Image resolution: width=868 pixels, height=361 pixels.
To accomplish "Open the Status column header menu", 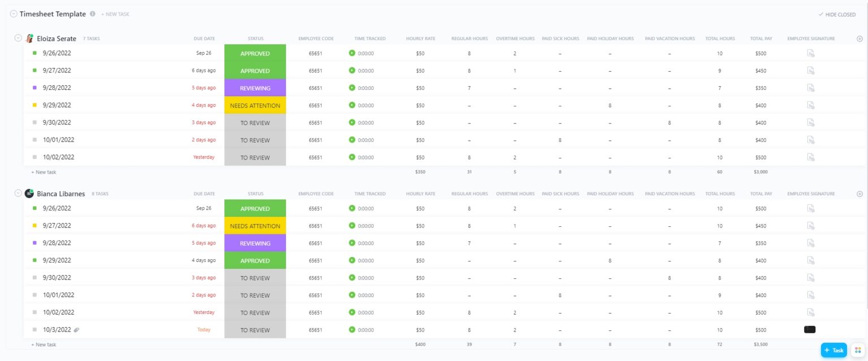I will 255,38.
